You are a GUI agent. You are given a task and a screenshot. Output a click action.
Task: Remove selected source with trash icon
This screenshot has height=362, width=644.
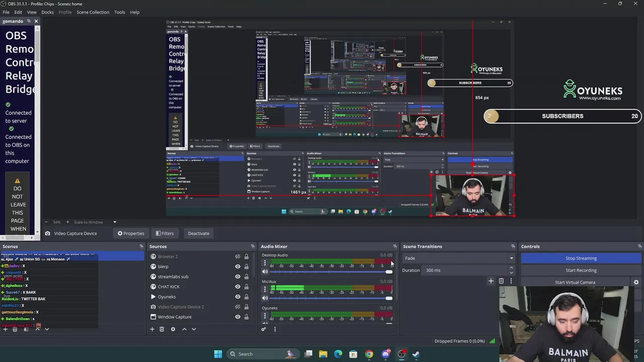tap(162, 329)
